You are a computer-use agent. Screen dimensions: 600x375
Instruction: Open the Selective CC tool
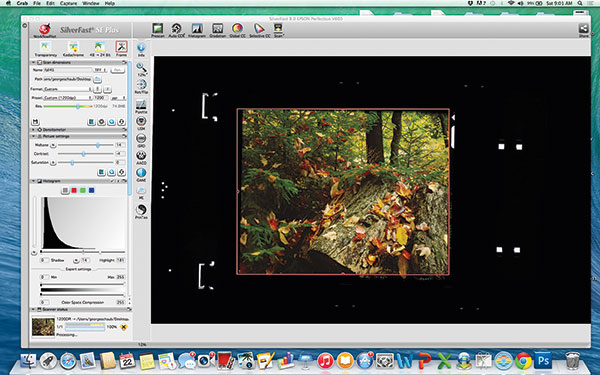[259, 30]
